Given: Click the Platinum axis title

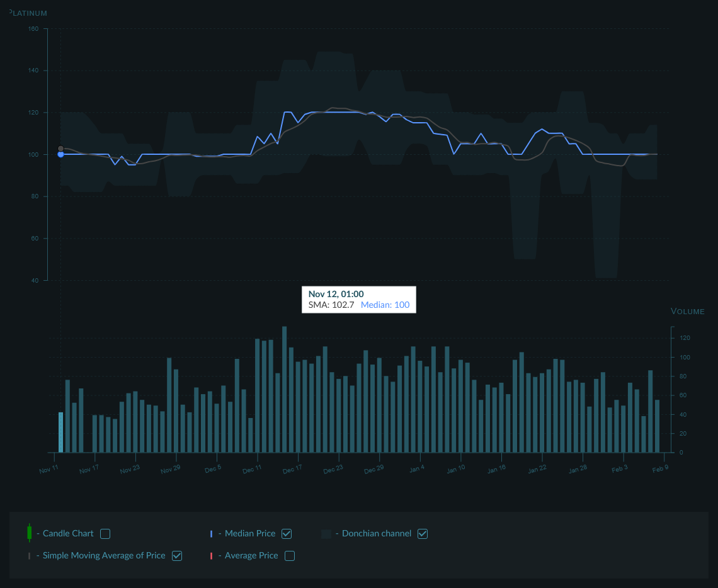Looking at the screenshot, I should pos(28,13).
